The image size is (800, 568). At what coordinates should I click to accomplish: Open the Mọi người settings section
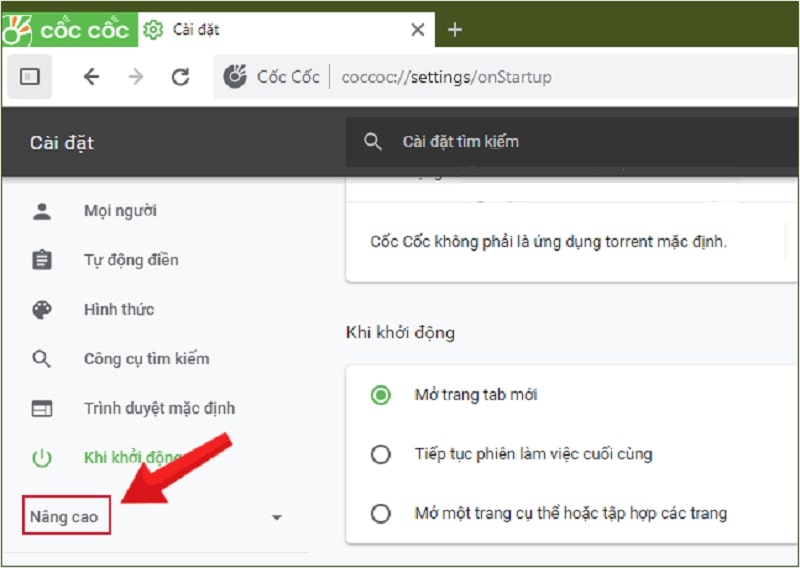(x=120, y=211)
